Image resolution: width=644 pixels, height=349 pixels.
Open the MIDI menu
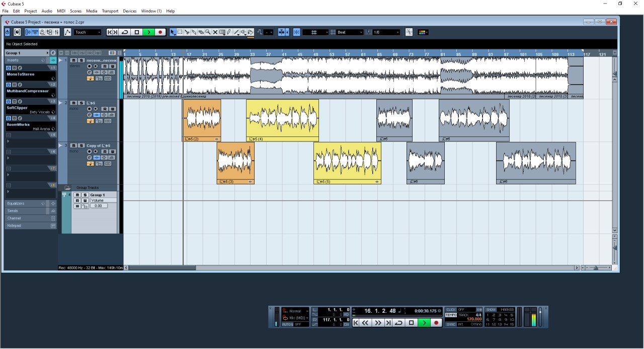(61, 11)
